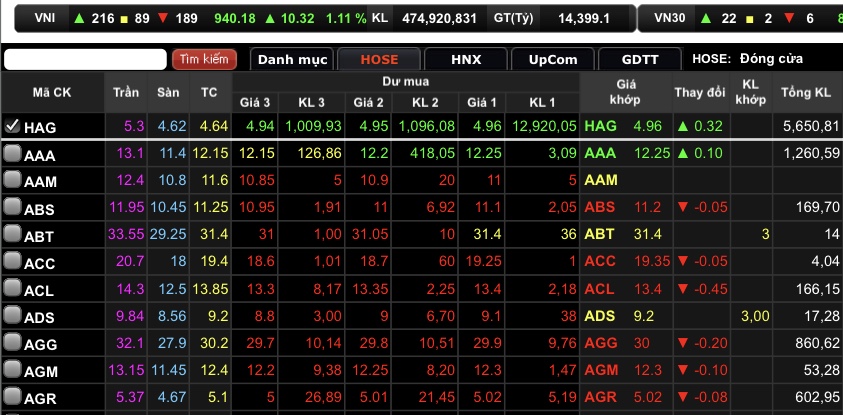Image resolution: width=843 pixels, height=415 pixels.
Task: Click the Tìm kiếm search button
Action: 204,59
